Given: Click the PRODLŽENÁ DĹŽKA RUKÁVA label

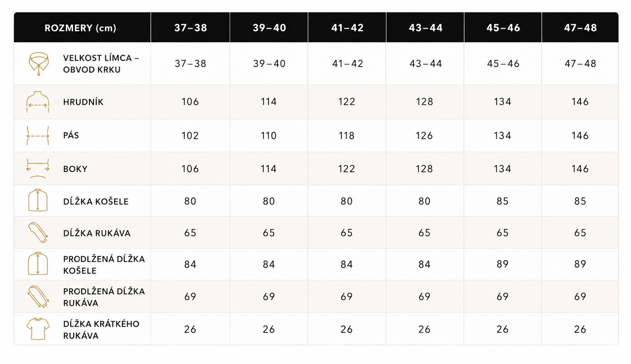Looking at the screenshot, I should click(104, 297).
